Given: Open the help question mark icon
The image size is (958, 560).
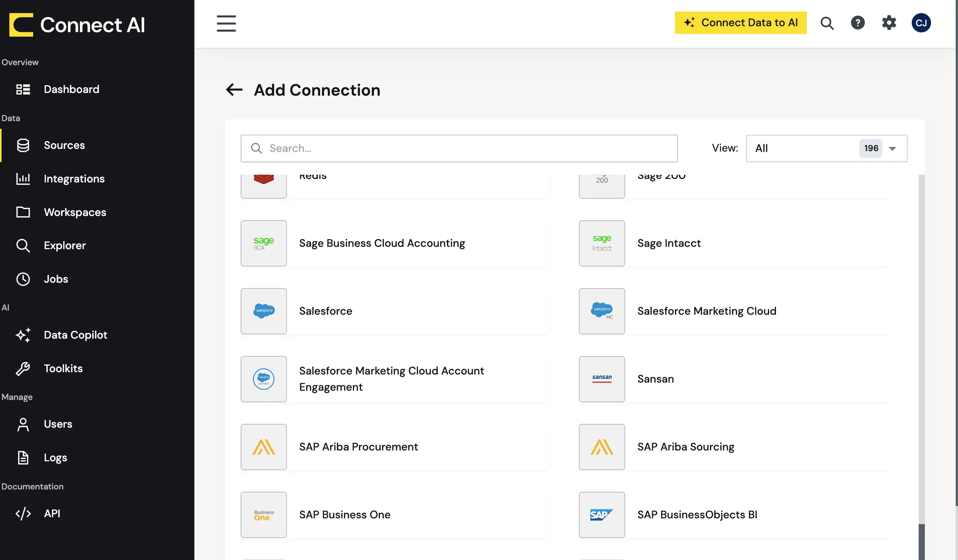Looking at the screenshot, I should pyautogui.click(x=858, y=23).
